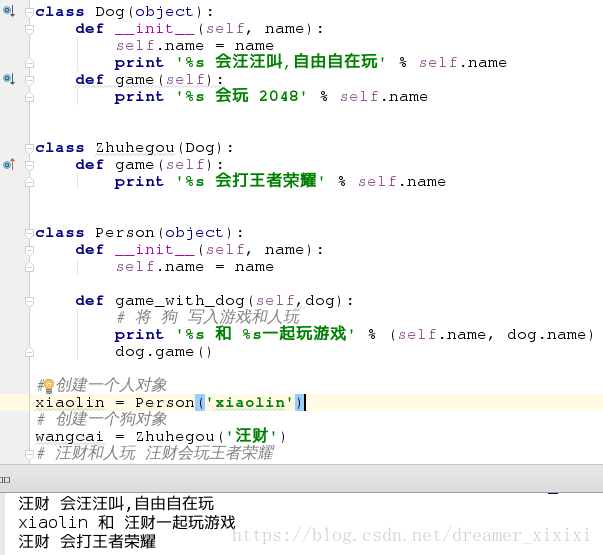Click the highlighted closing parenthesis after 'xiaolin'

point(299,403)
